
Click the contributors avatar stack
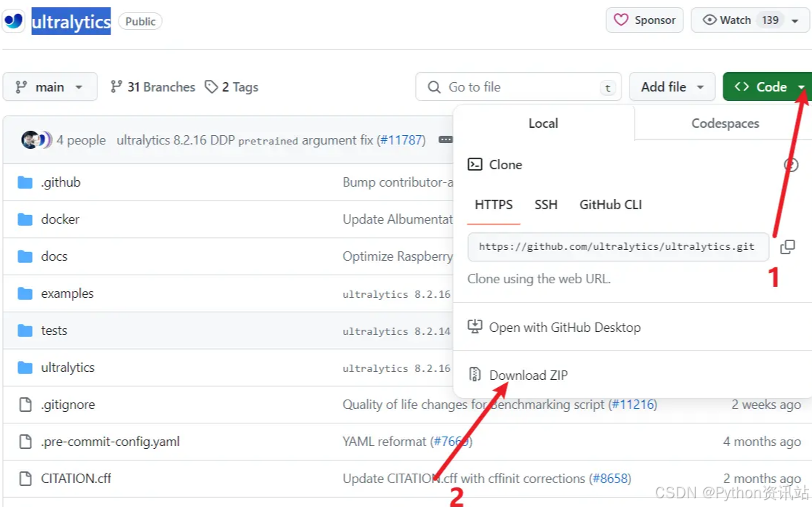(36, 139)
